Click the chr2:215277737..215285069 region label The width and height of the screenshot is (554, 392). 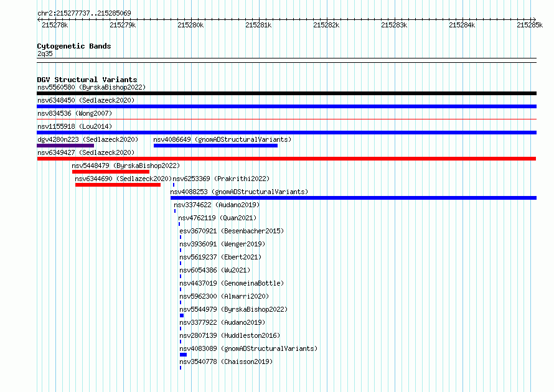tap(84, 13)
